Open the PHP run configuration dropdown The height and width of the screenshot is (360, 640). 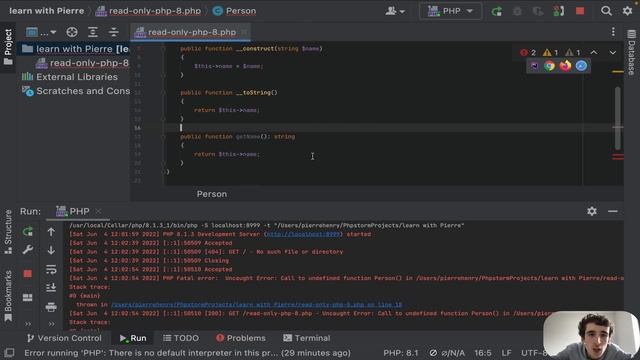[x=450, y=11]
